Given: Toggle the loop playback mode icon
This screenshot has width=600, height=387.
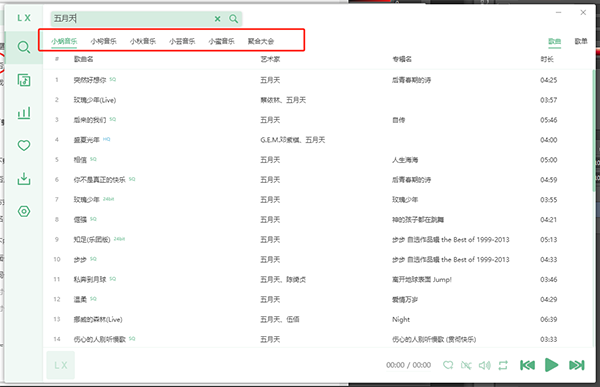Looking at the screenshot, I should 503,365.
